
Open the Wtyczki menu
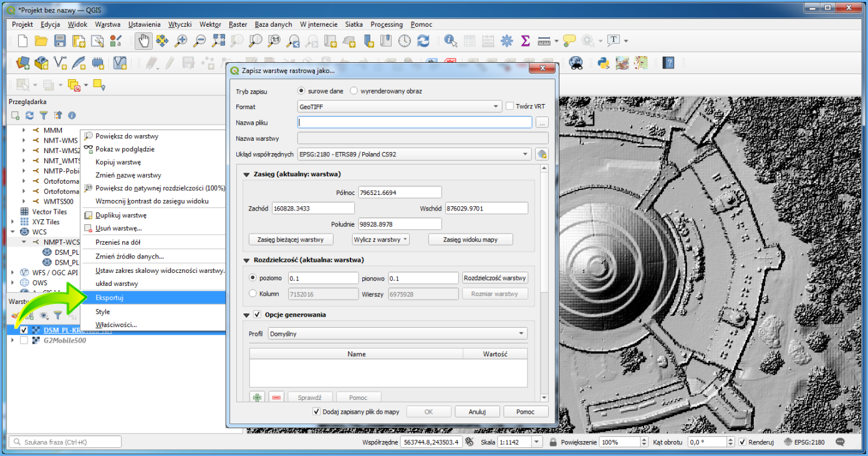180,24
